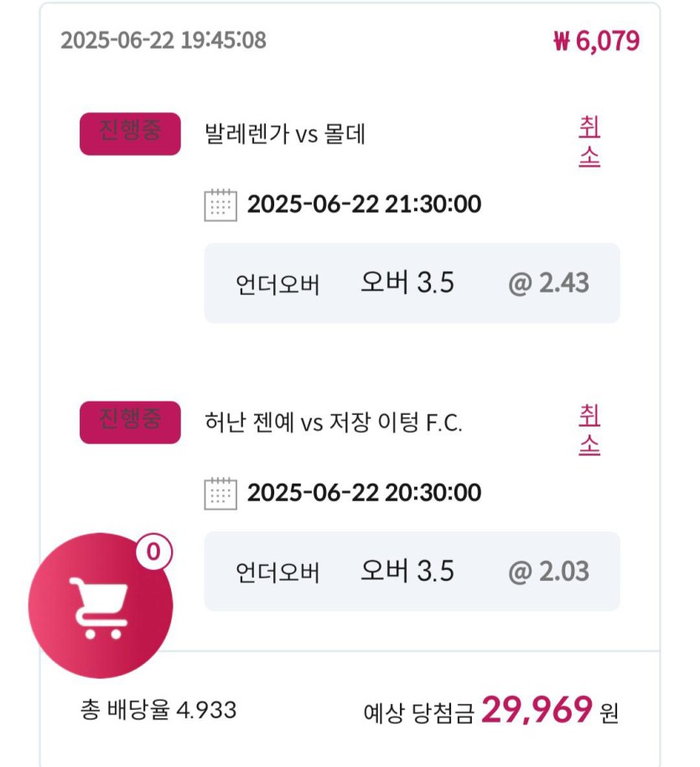Click the 예상 당첨금 29,969 amount

(537, 710)
